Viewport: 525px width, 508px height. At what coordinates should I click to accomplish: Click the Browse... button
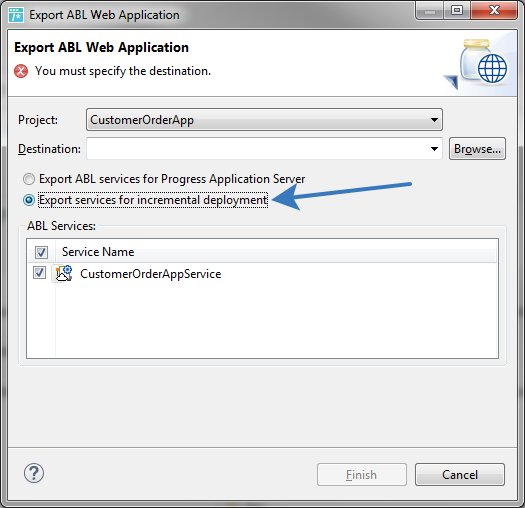coord(477,149)
